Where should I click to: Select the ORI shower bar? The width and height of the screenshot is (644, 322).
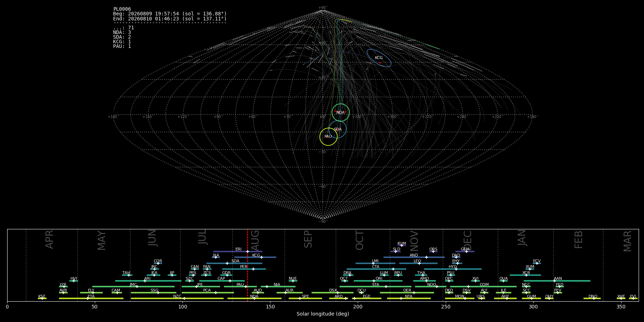(x=378, y=281)
